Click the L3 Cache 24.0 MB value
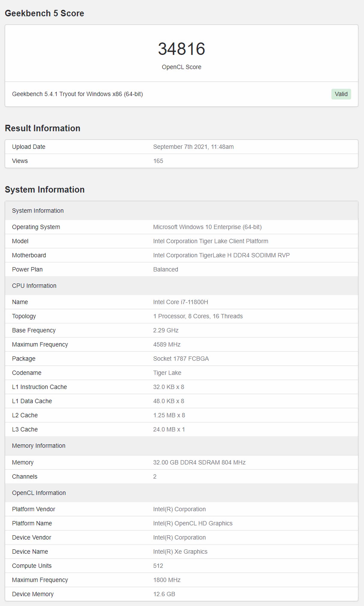Viewport: 364px width, 606px height. (169, 429)
